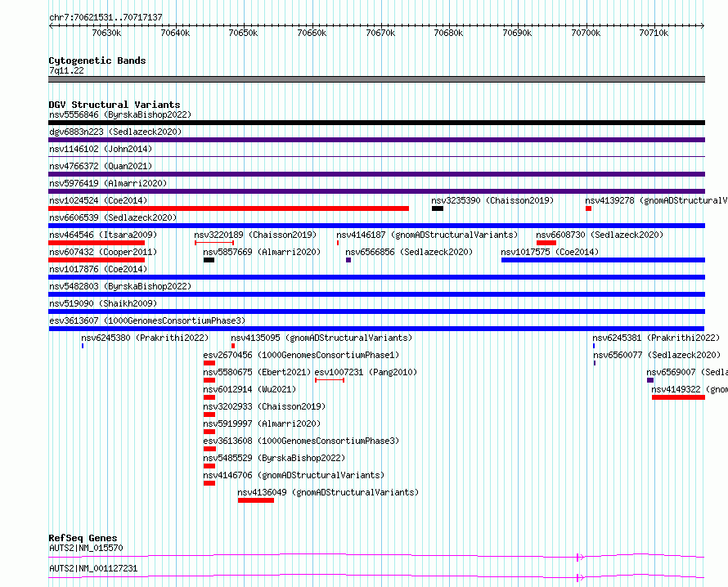Open nsv5976419 (Almarri2020) variant label
728x587 pixels.
pyautogui.click(x=108, y=183)
